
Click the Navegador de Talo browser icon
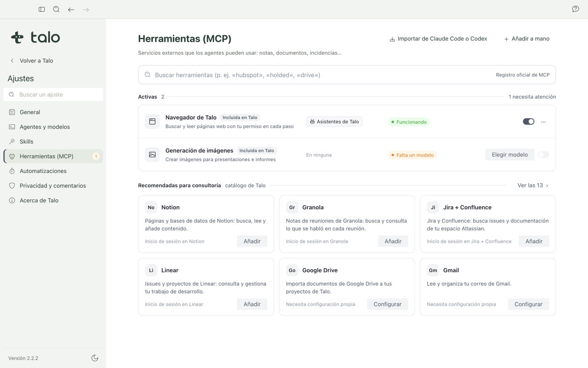tap(153, 121)
